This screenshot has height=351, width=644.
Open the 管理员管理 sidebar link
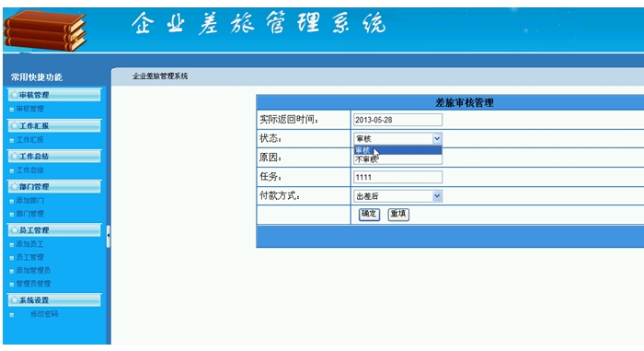pyautogui.click(x=33, y=284)
